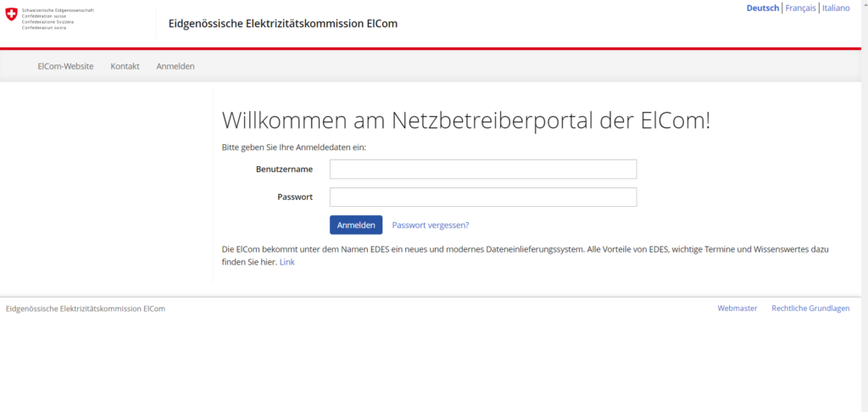Click the blue Anmelden button
Screen dimensions: 868x412
click(356, 225)
